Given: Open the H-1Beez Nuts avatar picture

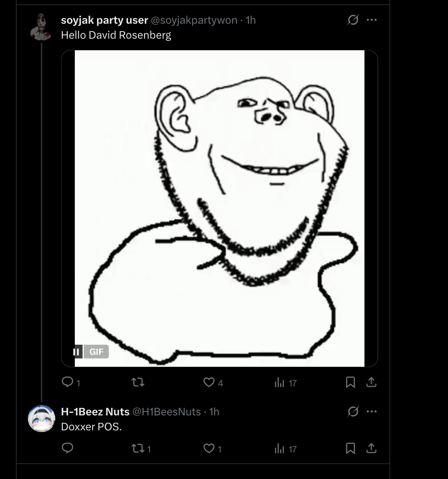Looking at the screenshot, I should [x=42, y=418].
